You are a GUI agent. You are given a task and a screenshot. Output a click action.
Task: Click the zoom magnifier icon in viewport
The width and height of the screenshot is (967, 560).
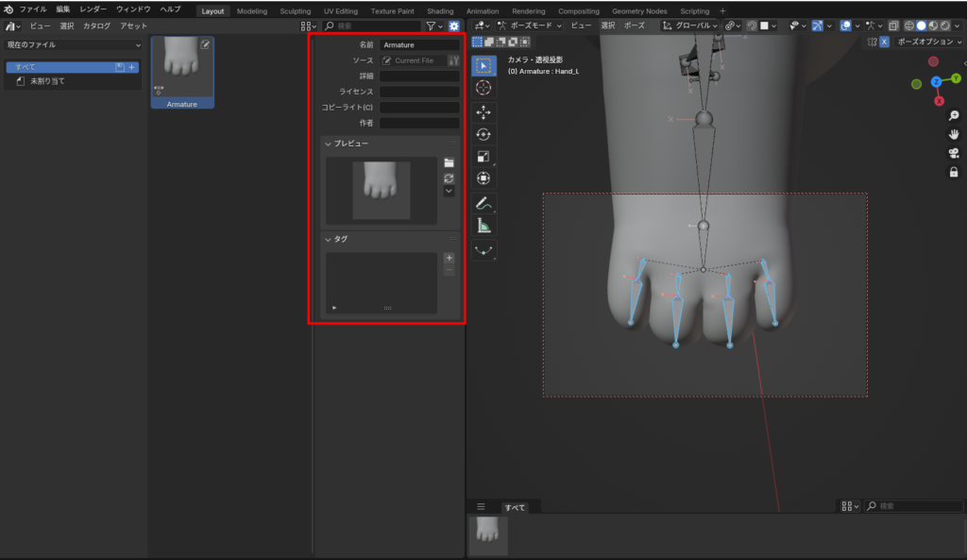(954, 115)
